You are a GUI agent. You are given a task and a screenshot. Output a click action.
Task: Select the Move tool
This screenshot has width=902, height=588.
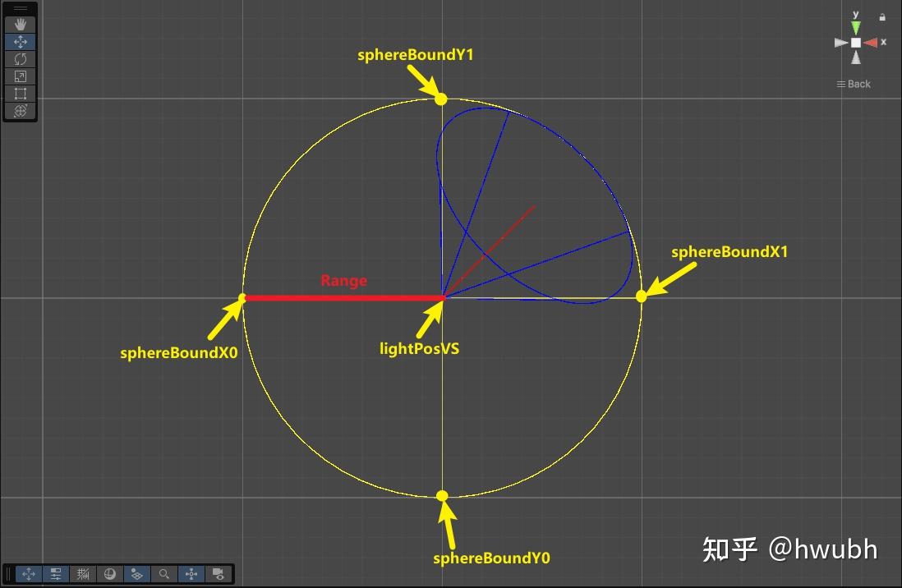pos(21,41)
